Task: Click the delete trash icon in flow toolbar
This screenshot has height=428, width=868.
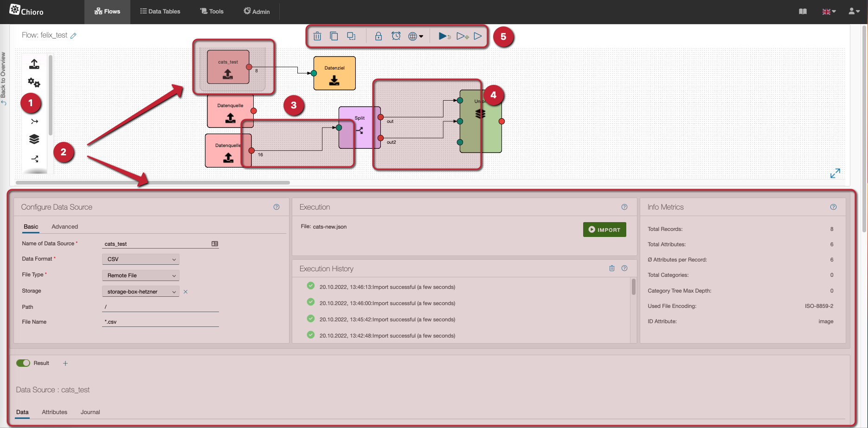Action: click(x=317, y=36)
